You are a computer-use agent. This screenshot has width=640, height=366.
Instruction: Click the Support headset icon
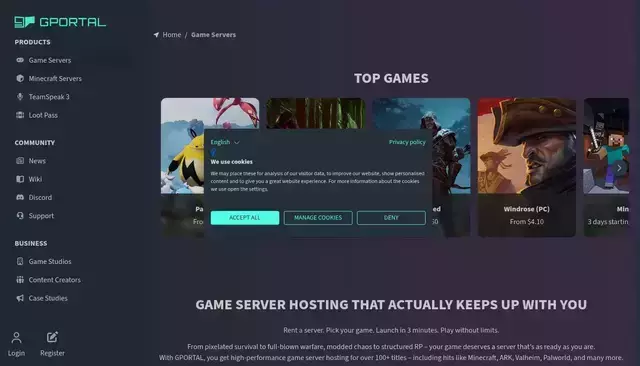(x=20, y=215)
